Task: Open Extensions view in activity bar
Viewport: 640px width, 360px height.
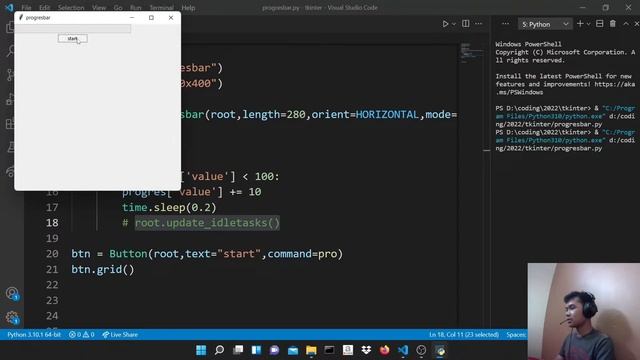Action: point(10,123)
